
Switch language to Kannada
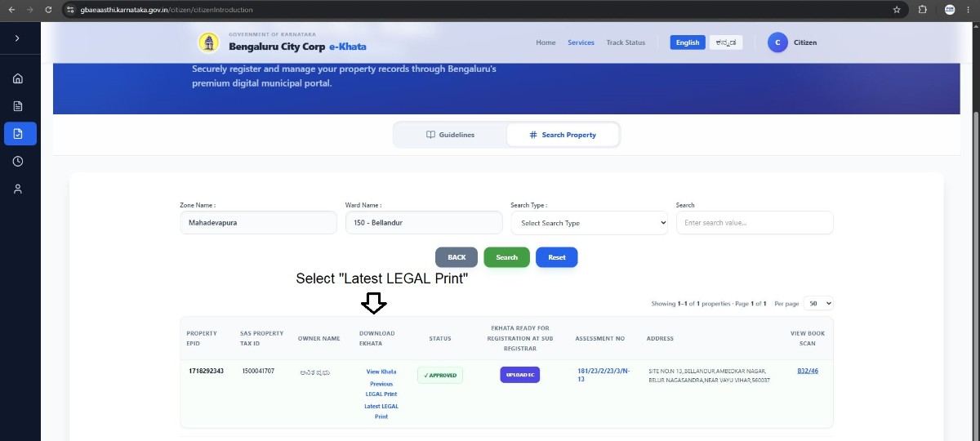pos(725,42)
